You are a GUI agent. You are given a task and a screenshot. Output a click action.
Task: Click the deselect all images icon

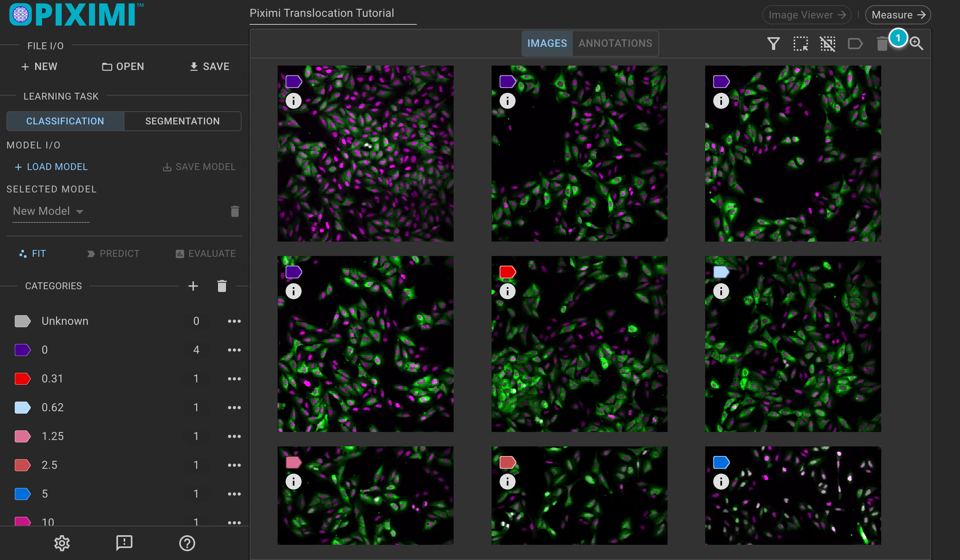tap(828, 43)
